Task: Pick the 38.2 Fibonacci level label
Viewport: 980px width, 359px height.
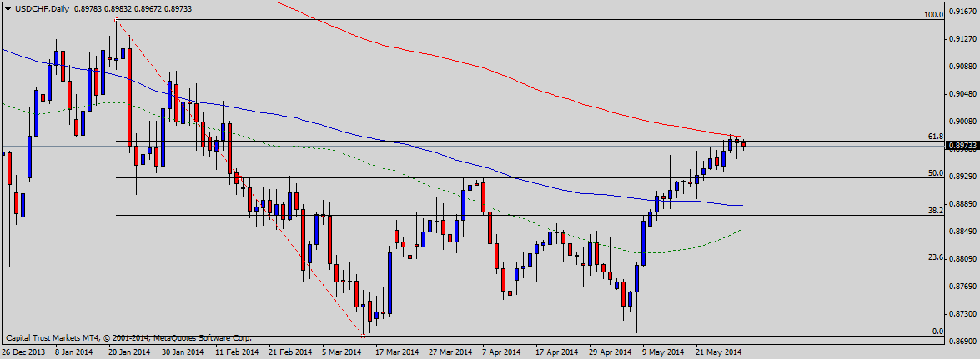Action: pyautogui.click(x=935, y=212)
